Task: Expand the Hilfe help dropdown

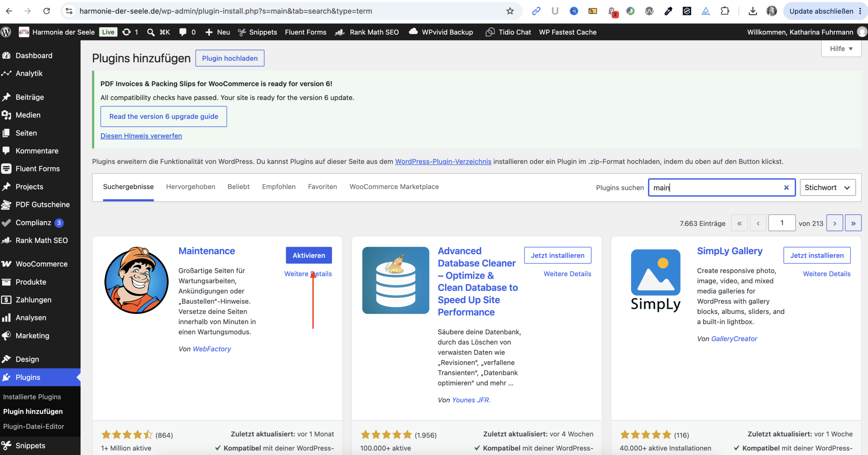Action: coord(841,49)
